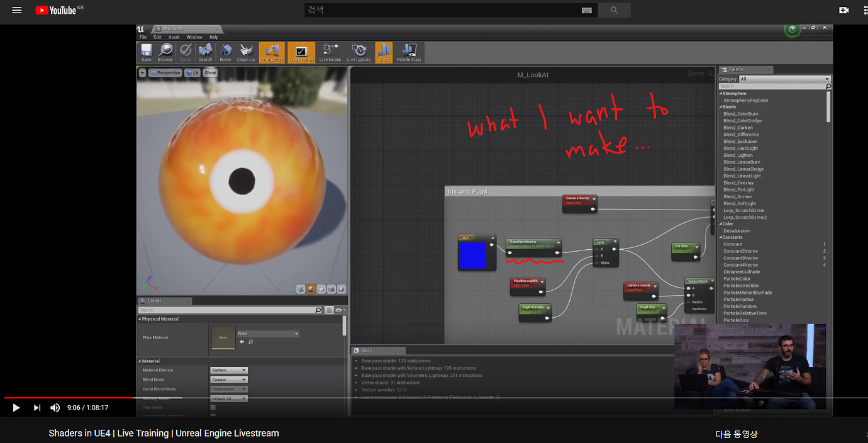This screenshot has height=443, width=868.
Task: Open the Perspective viewport dropdown
Action: click(164, 72)
